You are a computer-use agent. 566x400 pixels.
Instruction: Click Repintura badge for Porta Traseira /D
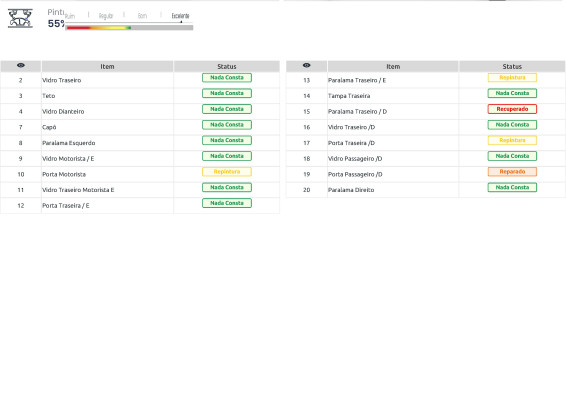[512, 140]
